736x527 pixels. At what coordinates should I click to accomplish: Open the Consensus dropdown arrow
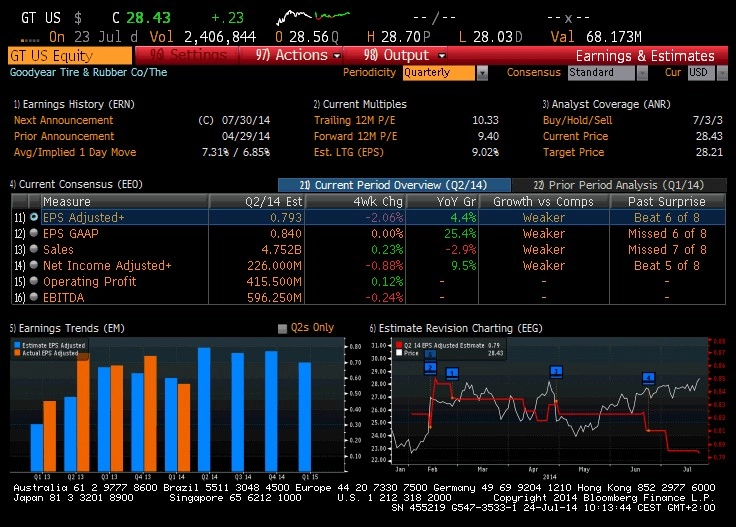click(x=642, y=73)
